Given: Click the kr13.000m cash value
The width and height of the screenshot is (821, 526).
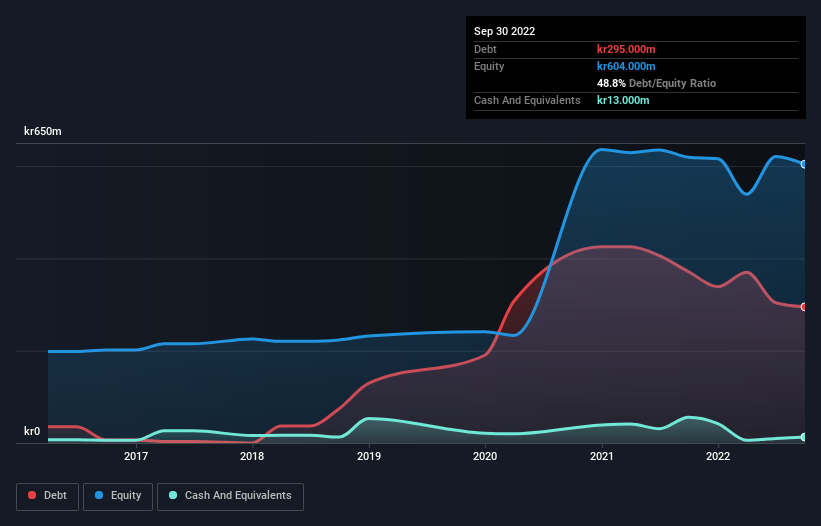Looking at the screenshot, I should 623,100.
